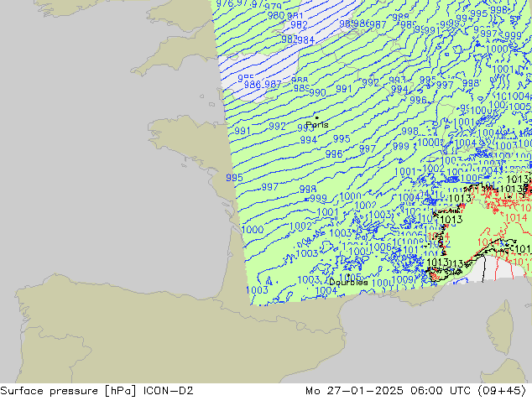
Task: Click the 979 isobar label
Action: [x=273, y=7]
